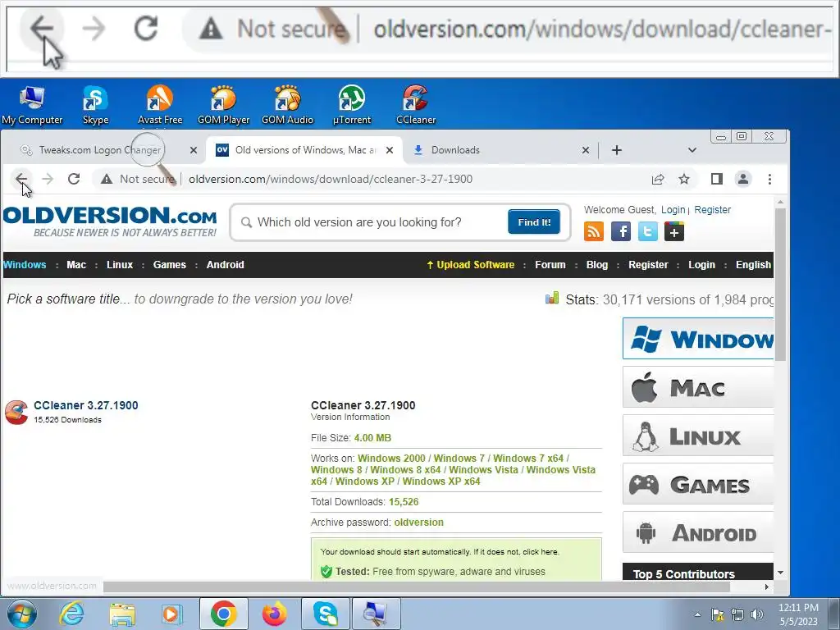The image size is (840, 630).
Task: Open Windows Explorer folder in taskbar
Action: click(122, 614)
